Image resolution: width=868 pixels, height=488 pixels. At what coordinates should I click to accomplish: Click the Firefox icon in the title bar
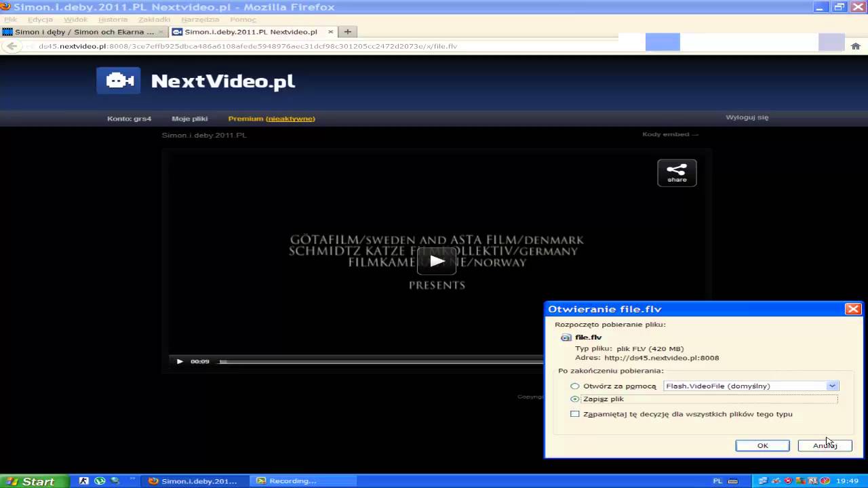tap(5, 7)
